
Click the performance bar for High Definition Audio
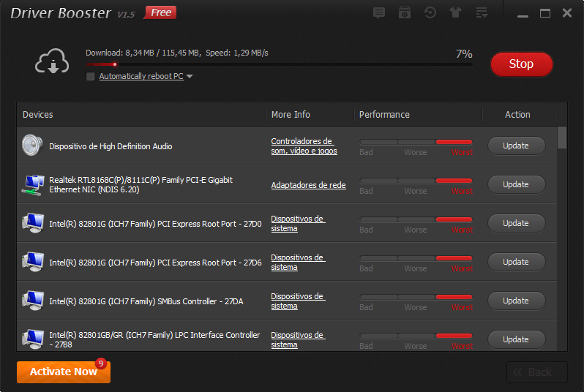416,142
